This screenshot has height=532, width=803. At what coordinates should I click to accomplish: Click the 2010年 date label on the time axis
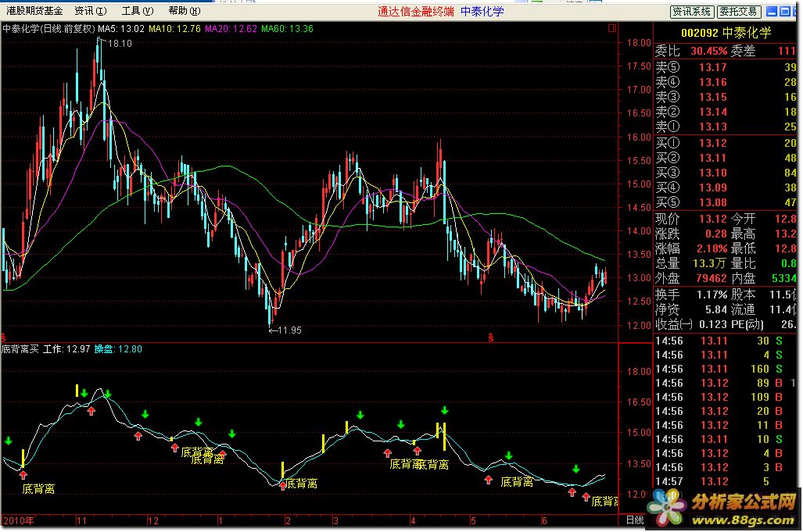pos(19,521)
